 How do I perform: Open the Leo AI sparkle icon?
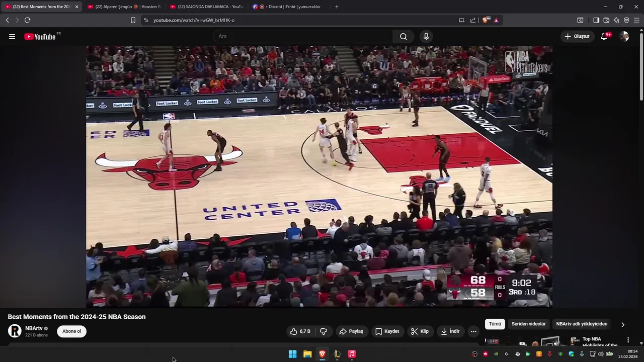click(616, 20)
